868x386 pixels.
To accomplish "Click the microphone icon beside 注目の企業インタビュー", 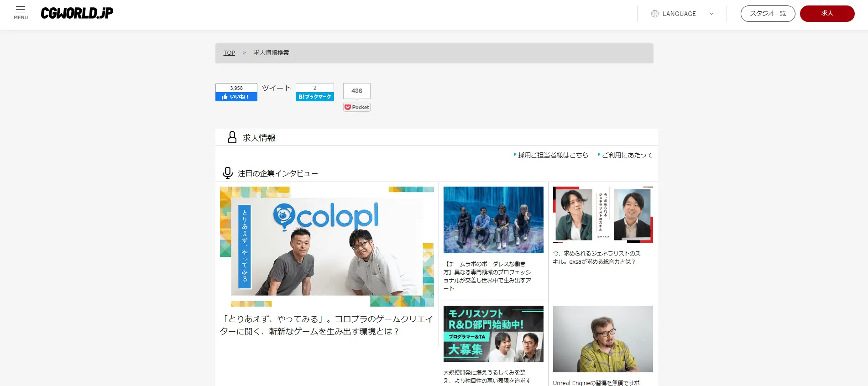I will (227, 173).
